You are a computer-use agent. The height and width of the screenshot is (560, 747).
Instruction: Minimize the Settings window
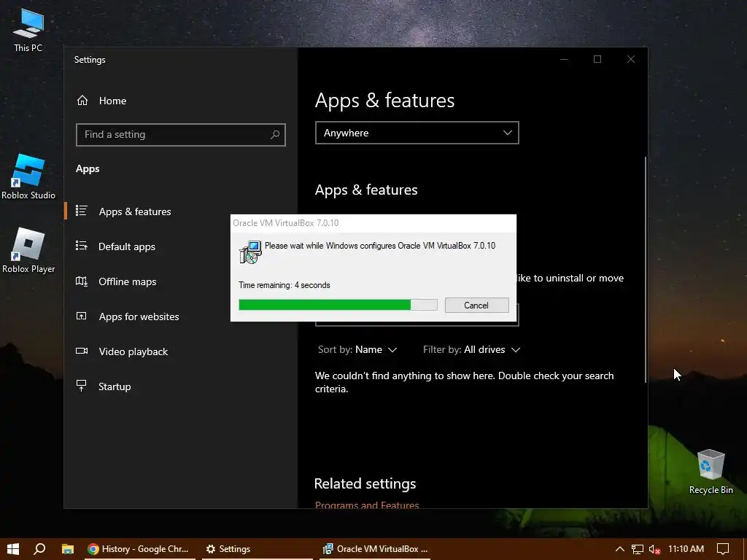point(564,59)
